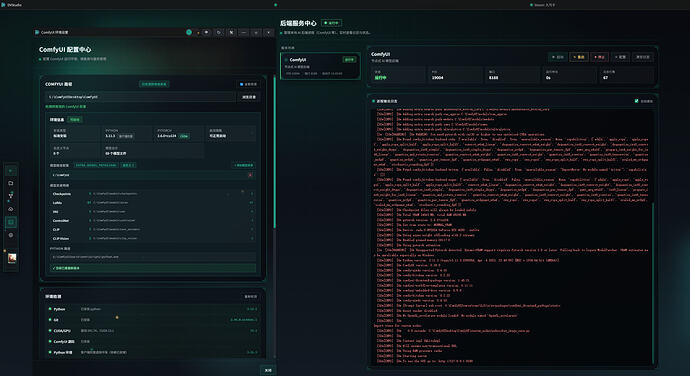Click the re-detect button in environment check card
Image resolution: width=690 pixels, height=376 pixels.
pos(251,296)
